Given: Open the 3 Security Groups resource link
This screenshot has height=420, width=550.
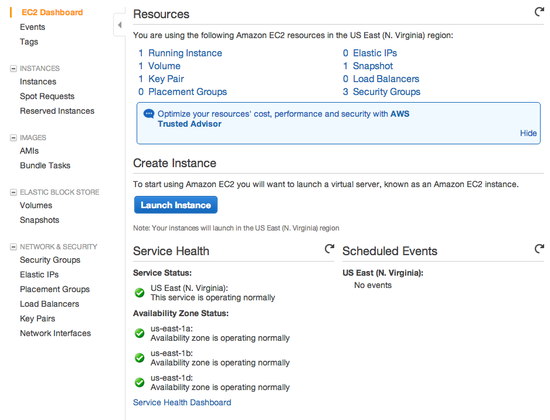Looking at the screenshot, I should [382, 92].
